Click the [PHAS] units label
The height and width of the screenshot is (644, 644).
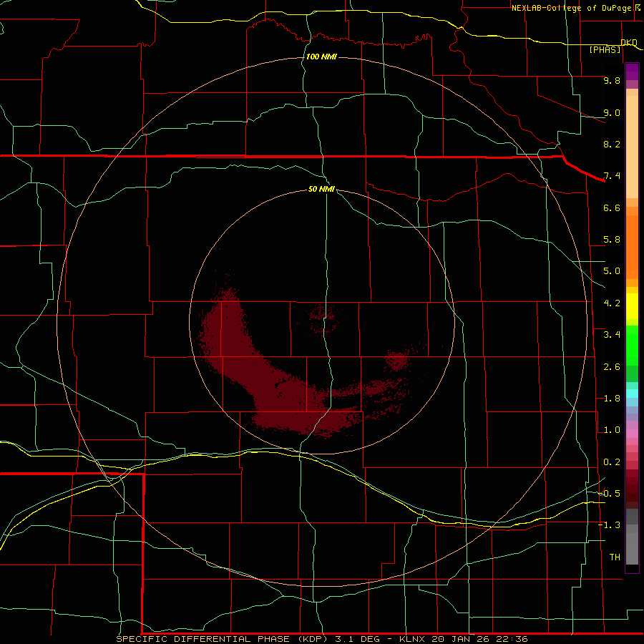tap(605, 49)
